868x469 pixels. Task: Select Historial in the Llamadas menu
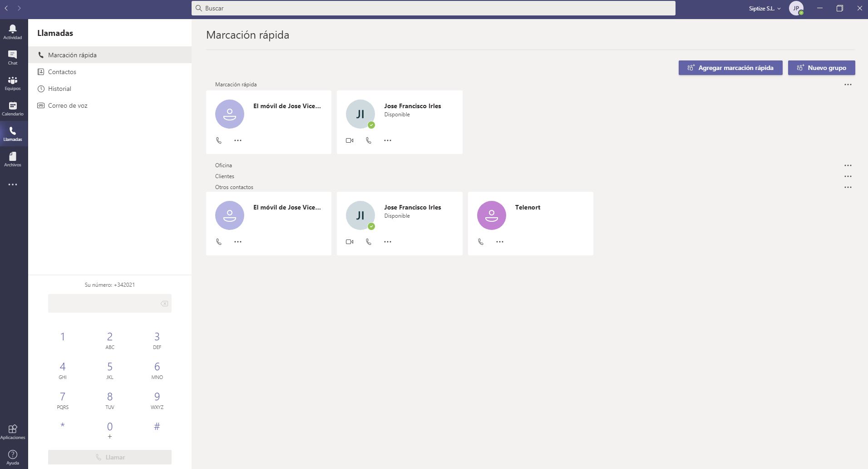point(59,89)
